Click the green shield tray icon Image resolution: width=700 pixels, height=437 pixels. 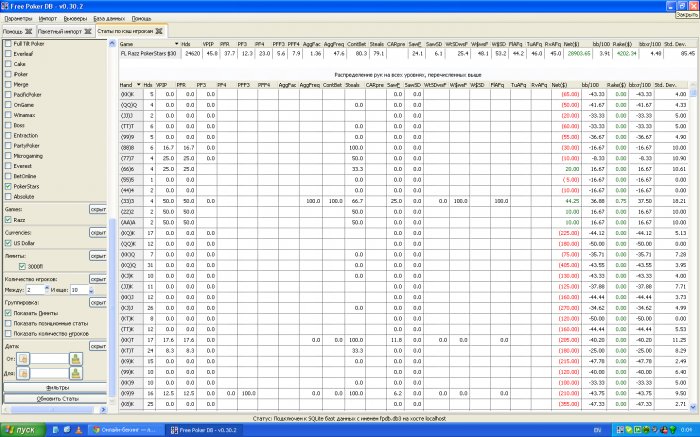672,430
